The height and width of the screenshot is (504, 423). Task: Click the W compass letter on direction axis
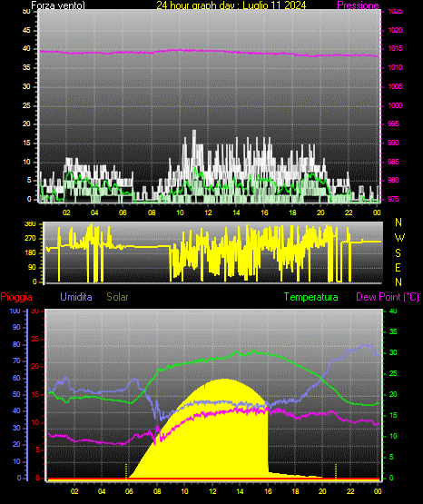399,238
